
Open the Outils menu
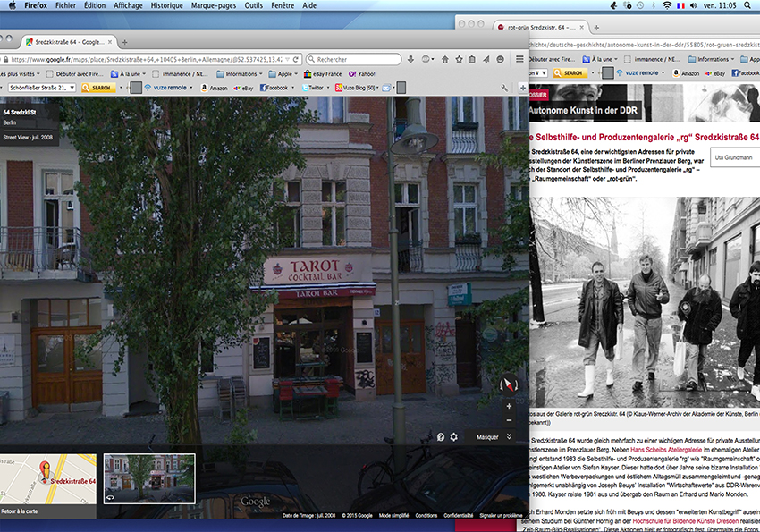(254, 5)
